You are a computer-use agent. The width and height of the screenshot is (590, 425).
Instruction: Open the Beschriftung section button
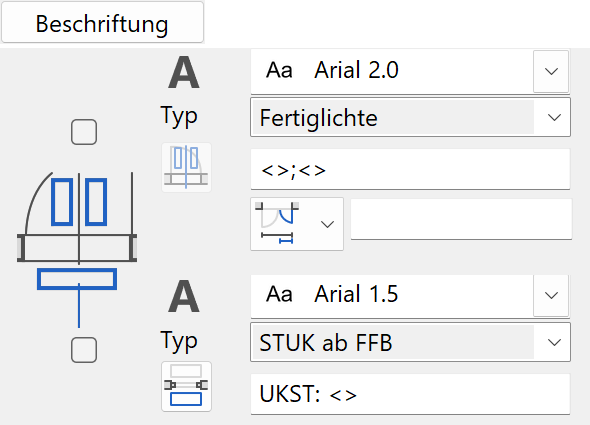coord(102,23)
